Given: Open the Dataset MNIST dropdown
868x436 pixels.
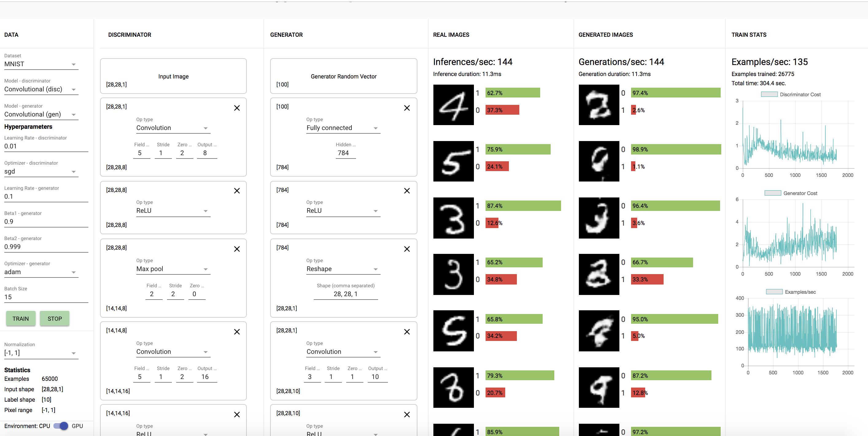Looking at the screenshot, I should point(41,64).
